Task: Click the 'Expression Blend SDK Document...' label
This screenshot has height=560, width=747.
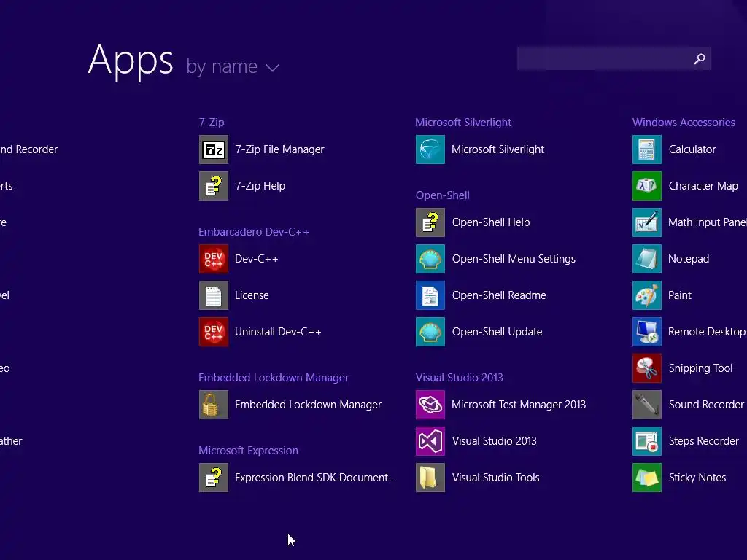Action: [315, 478]
